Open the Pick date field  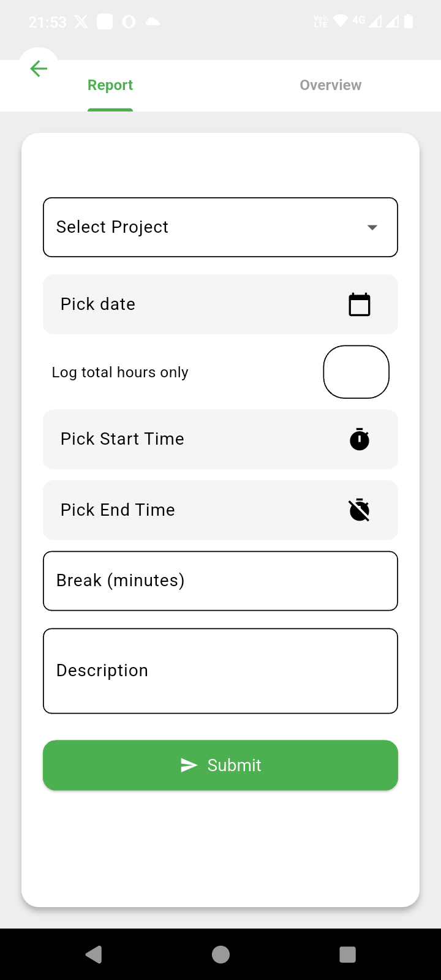184,304
